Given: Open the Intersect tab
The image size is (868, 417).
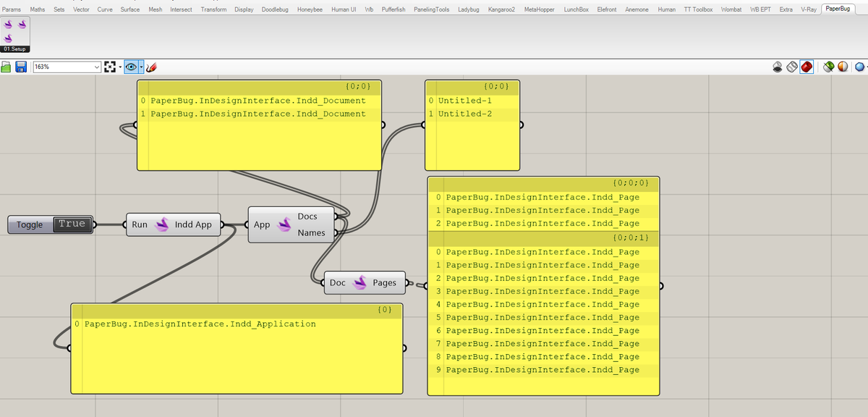Looking at the screenshot, I should click(181, 9).
